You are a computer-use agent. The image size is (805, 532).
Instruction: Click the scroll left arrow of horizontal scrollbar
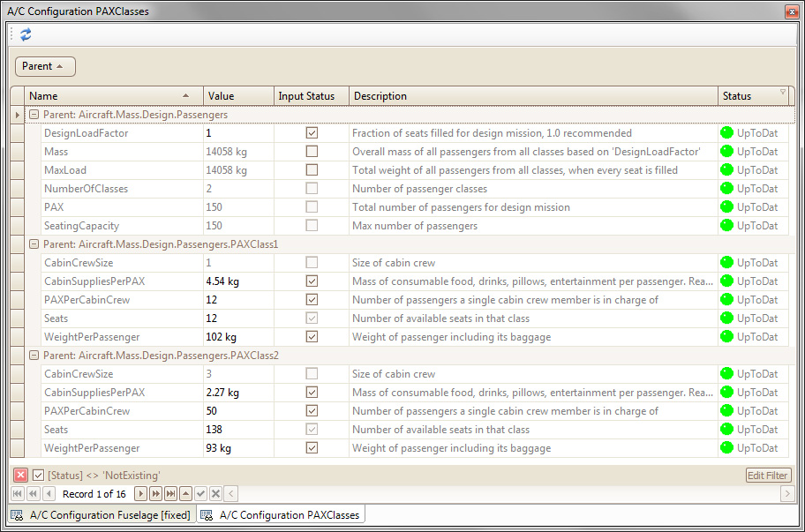[231, 493]
